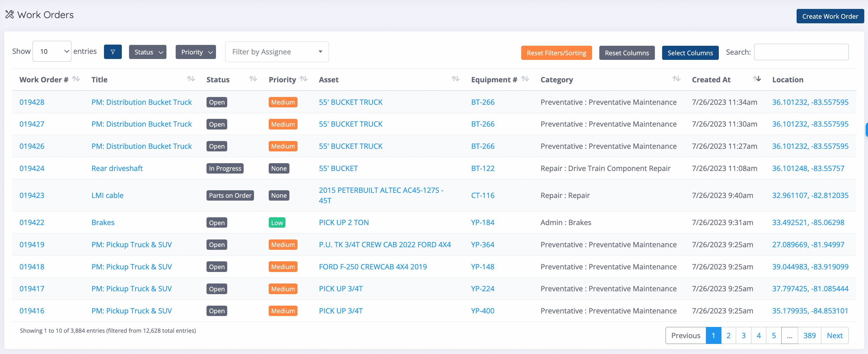Open equipment CT-116 link
Viewport: 868px width, 354px height.
coord(482,195)
